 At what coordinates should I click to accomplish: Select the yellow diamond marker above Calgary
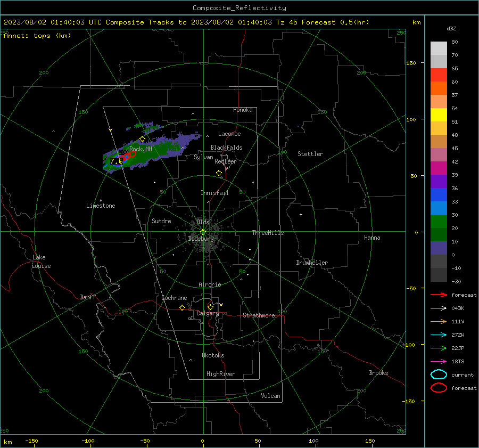210,307
